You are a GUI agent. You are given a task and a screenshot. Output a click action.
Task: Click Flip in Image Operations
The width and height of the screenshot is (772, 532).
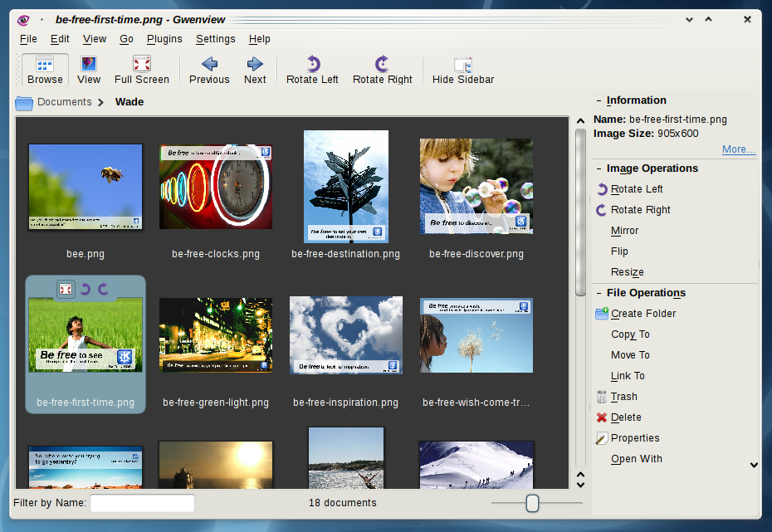(x=619, y=251)
